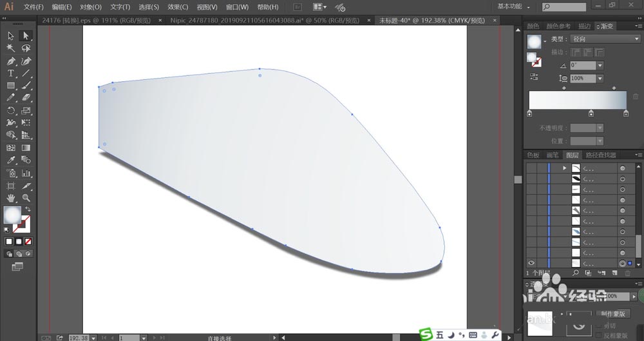The height and width of the screenshot is (341, 644).
Task: Toggle target circle of black leaf sublayer
Action: (623, 179)
